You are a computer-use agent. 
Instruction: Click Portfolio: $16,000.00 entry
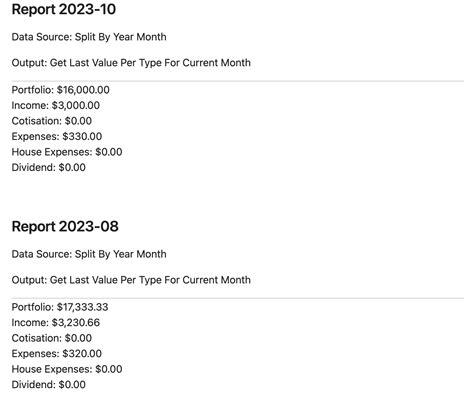tap(61, 90)
